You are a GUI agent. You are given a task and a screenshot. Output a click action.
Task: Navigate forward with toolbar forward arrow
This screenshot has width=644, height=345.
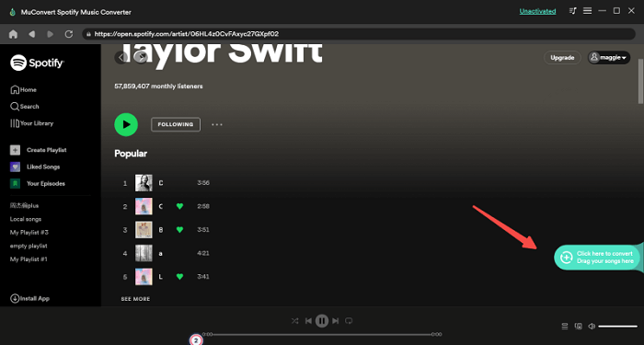[x=50, y=34]
